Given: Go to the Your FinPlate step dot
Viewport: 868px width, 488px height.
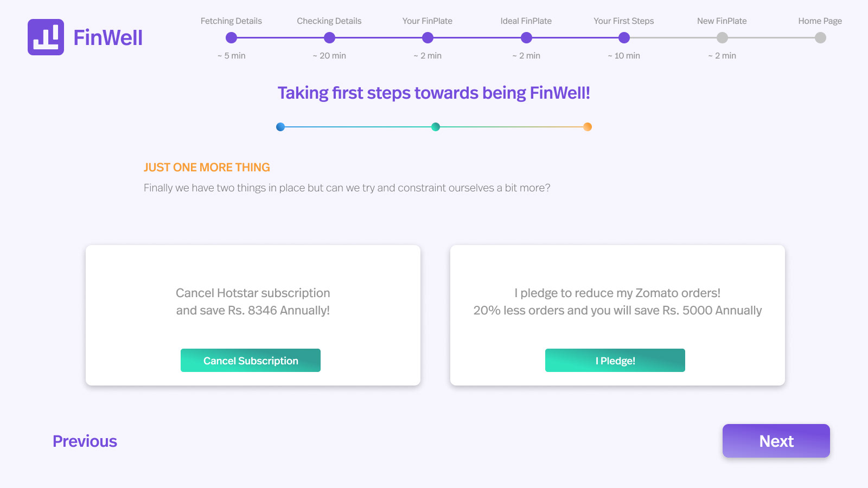Looking at the screenshot, I should pos(427,38).
